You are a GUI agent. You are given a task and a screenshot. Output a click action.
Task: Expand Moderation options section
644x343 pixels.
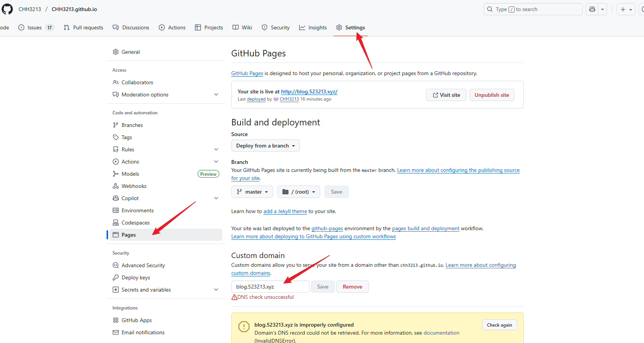216,95
